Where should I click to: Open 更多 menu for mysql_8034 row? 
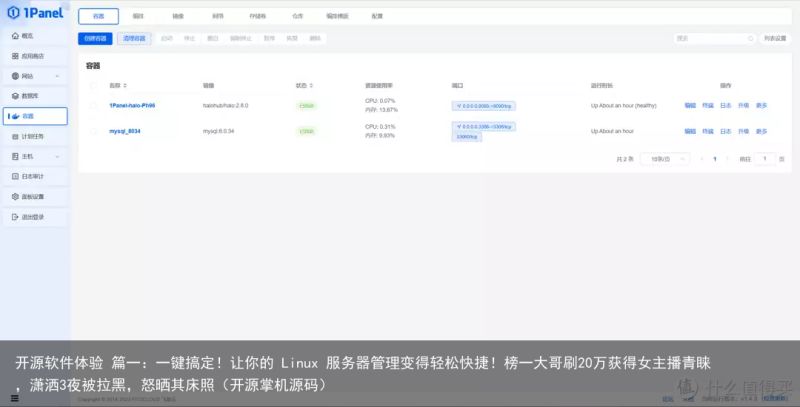[x=761, y=131]
